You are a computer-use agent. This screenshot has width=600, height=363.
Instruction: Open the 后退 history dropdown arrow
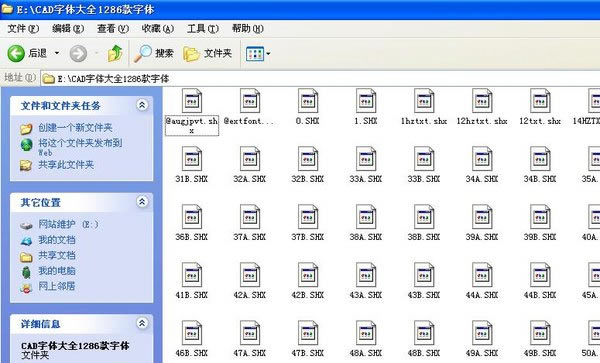[x=57, y=53]
